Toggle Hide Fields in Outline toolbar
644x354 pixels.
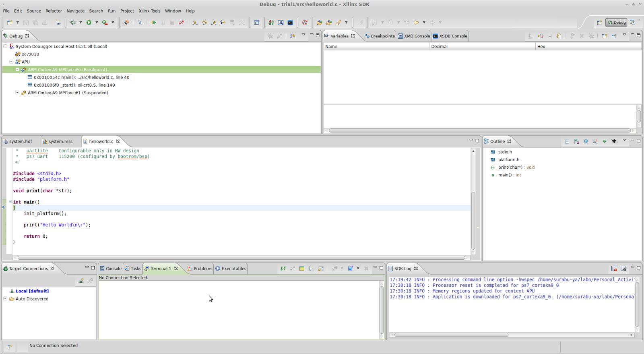coord(586,141)
